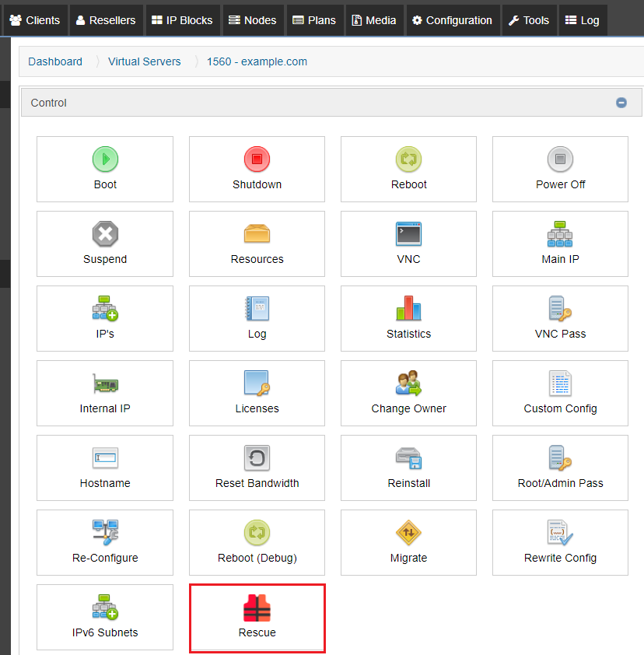Click the Suspend X icon
This screenshot has height=655, width=644.
105,234
